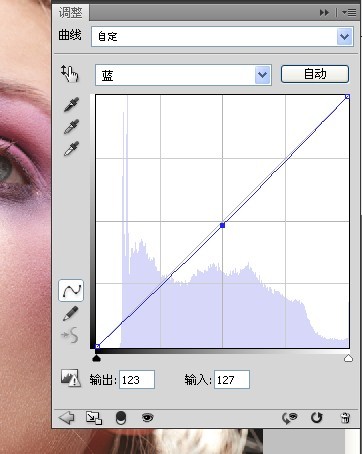Select the top-right curve endpoint
The width and height of the screenshot is (362, 454).
347,96
